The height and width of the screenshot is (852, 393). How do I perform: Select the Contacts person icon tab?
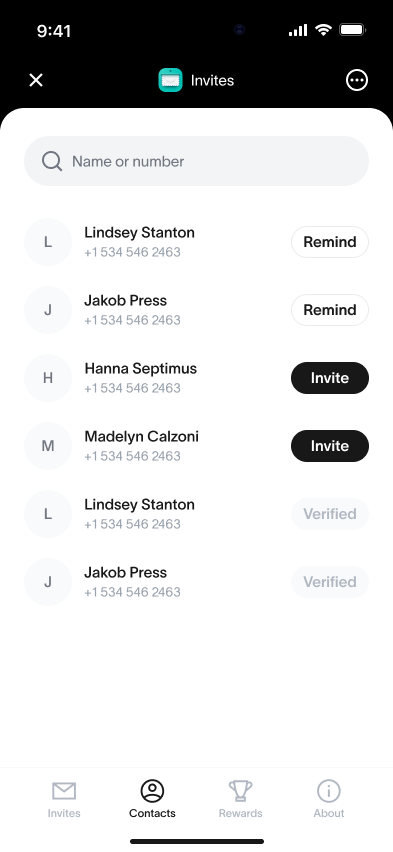[x=152, y=791]
